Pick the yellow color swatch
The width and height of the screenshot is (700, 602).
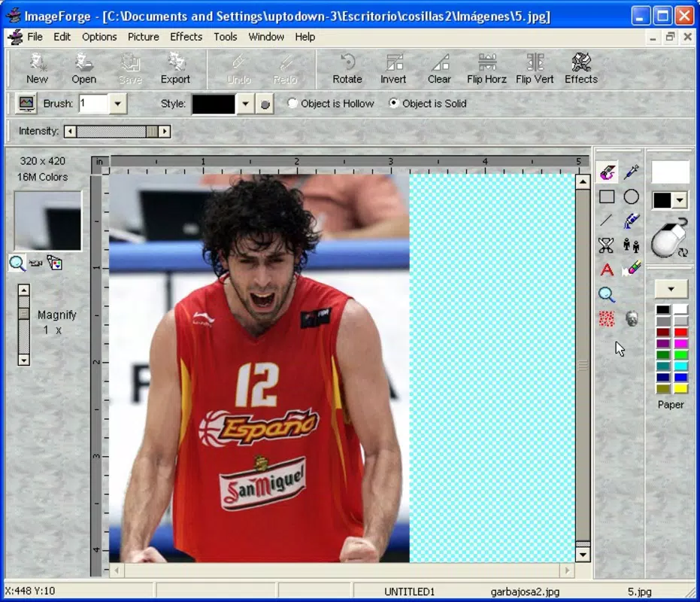(680, 388)
